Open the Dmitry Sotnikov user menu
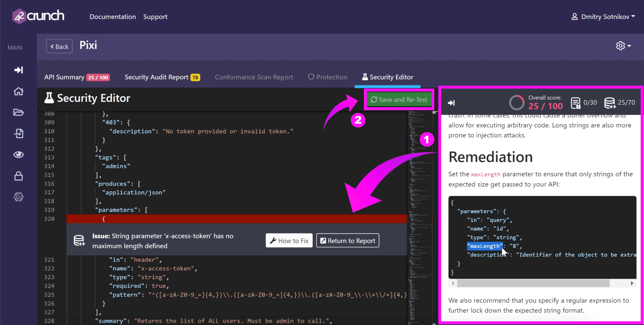 603,16
